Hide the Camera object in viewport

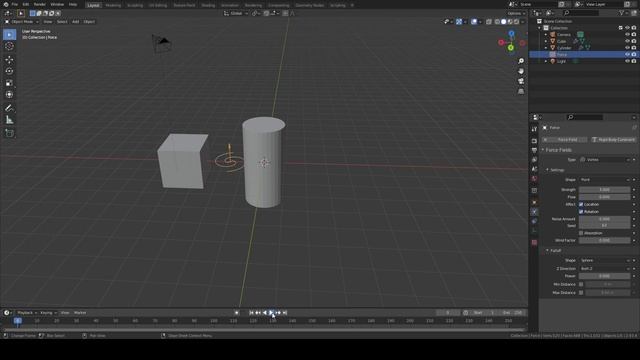627,35
